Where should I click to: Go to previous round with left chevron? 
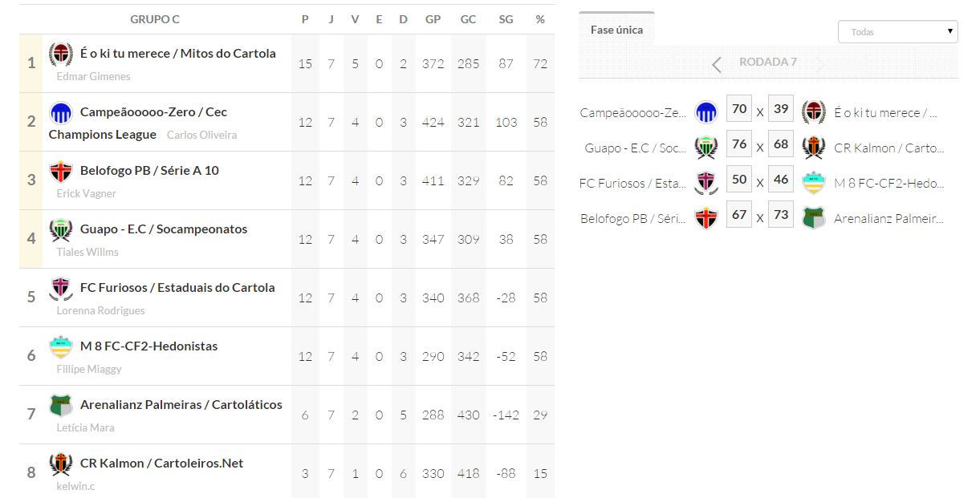click(x=717, y=64)
